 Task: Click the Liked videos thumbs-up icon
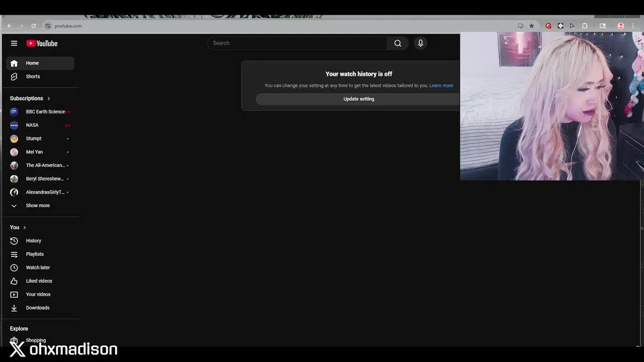[14, 281]
